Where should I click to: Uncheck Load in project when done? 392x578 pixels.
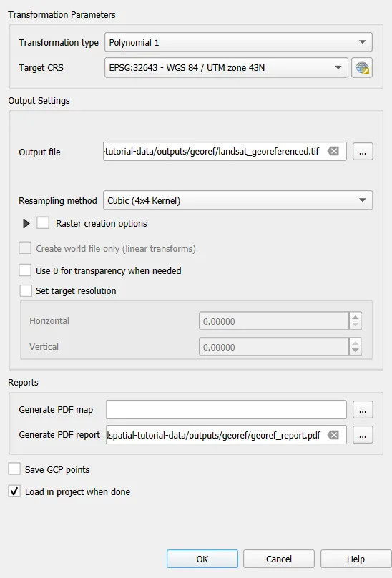point(14,491)
